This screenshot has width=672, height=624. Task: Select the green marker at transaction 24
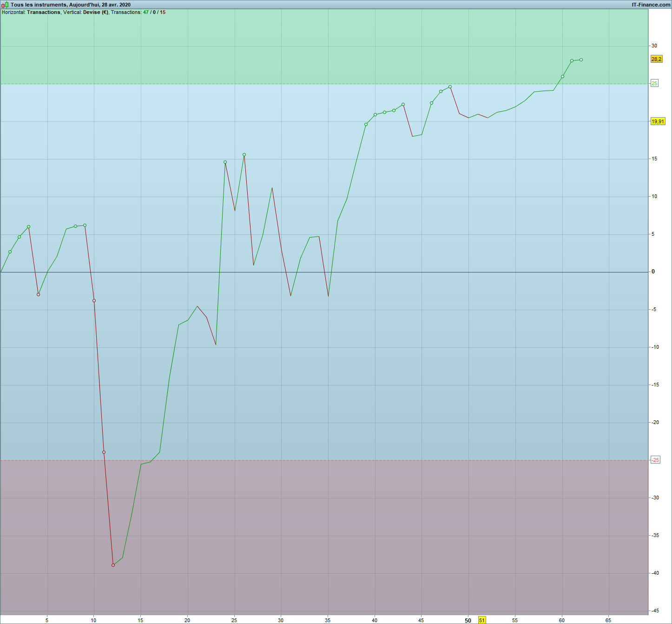click(225, 162)
